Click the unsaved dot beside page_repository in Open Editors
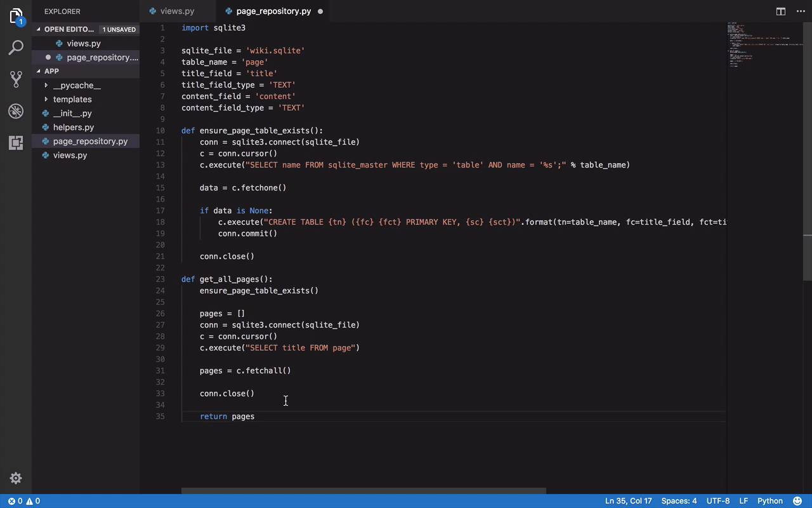The height and width of the screenshot is (508, 812). 48,58
